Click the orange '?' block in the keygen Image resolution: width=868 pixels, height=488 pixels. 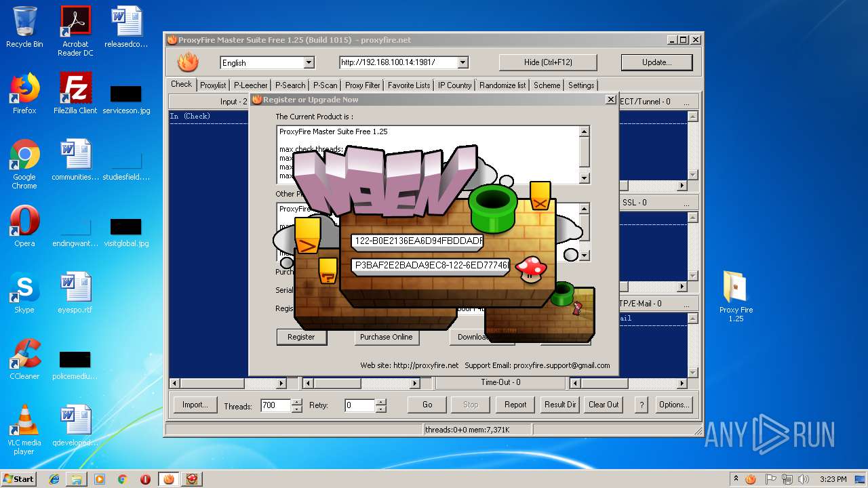pos(328,270)
